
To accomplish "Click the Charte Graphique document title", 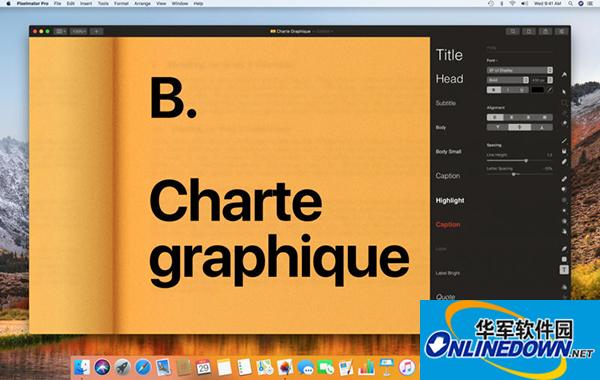I will click(293, 31).
